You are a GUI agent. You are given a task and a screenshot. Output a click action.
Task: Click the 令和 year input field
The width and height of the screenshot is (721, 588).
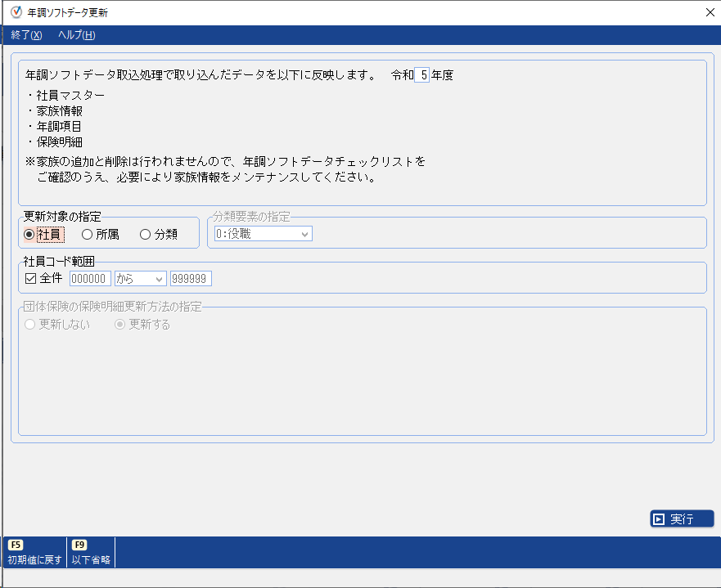point(422,75)
